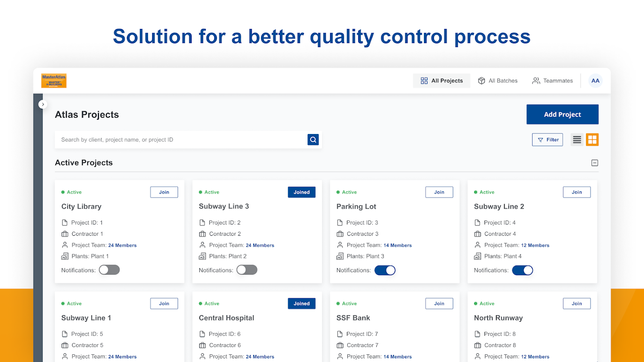This screenshot has width=644, height=362.
Task: Click the briefcase icon beside Contractor 2
Action: click(202, 234)
